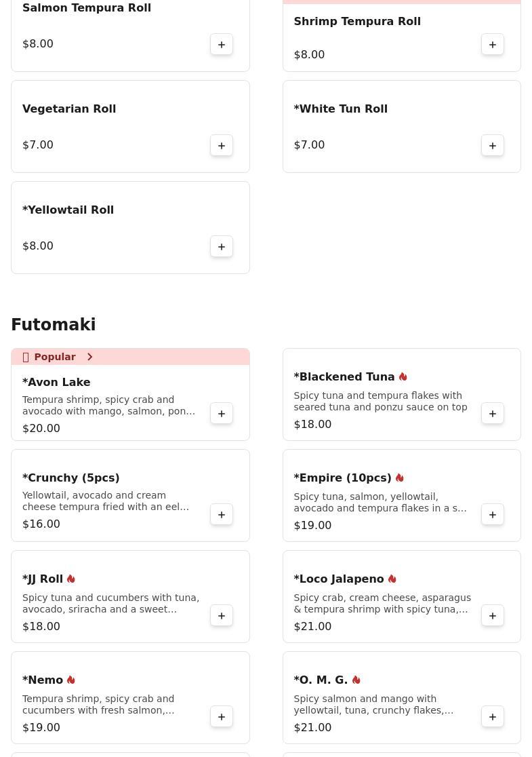Add Salmon Tempura Roll to order

(222, 44)
